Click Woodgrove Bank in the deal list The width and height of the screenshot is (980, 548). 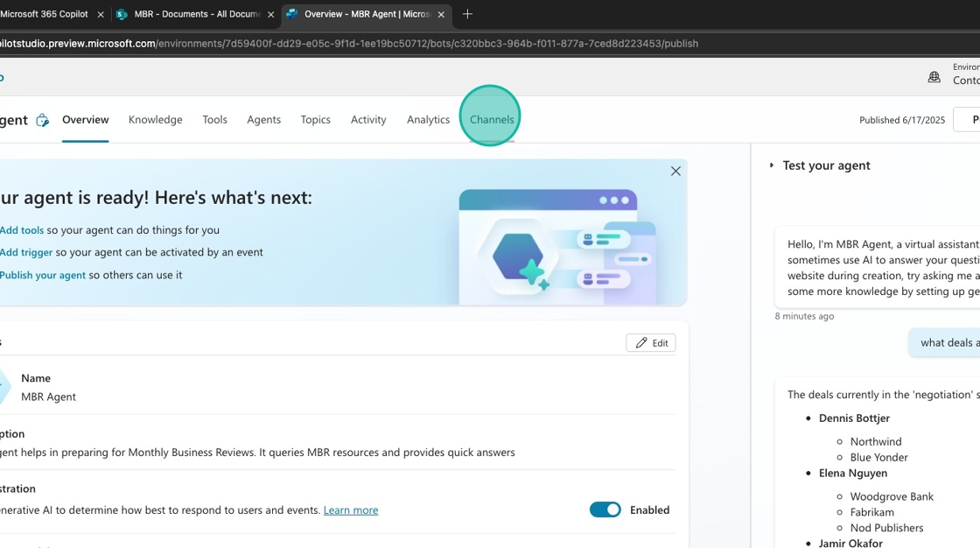point(892,496)
